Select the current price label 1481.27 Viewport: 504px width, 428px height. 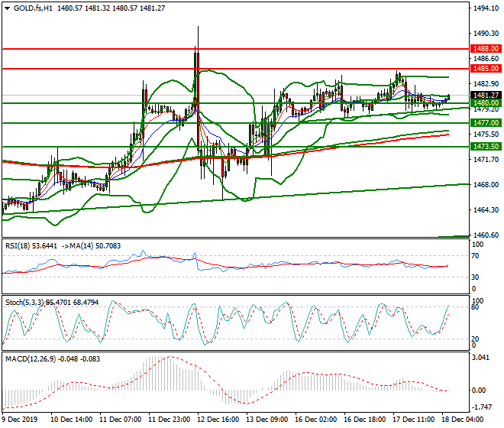click(x=486, y=96)
